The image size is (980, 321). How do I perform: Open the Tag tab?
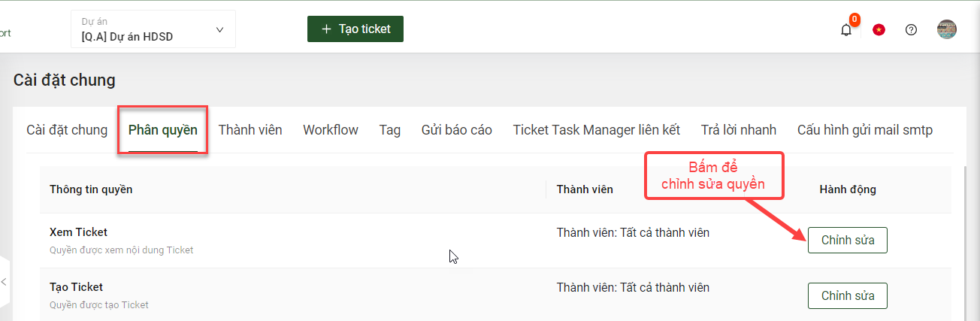(x=390, y=130)
